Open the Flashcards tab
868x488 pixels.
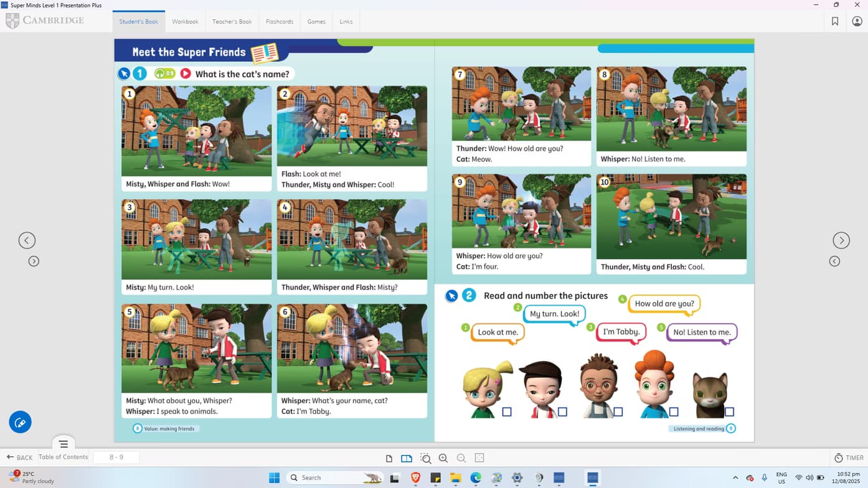pos(279,21)
